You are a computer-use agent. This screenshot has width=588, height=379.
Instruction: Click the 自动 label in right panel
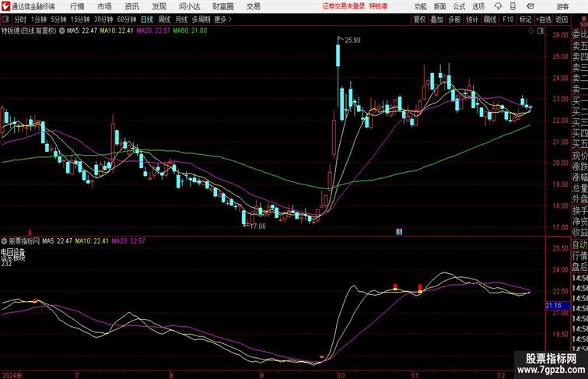(579, 245)
